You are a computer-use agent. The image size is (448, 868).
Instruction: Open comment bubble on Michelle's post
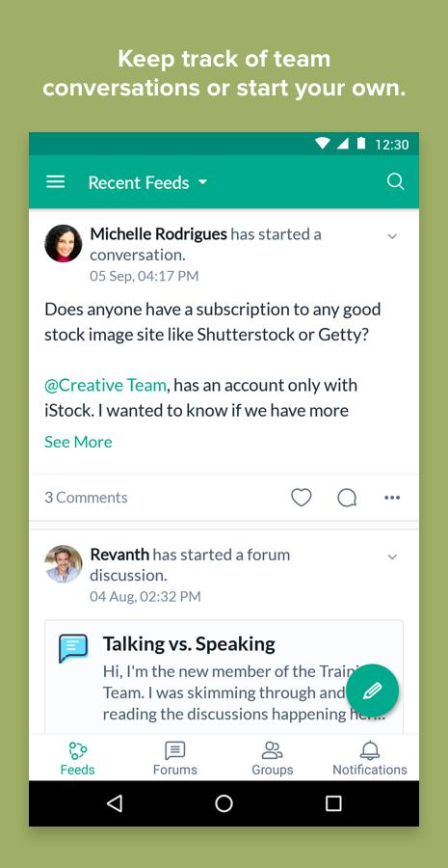[347, 498]
